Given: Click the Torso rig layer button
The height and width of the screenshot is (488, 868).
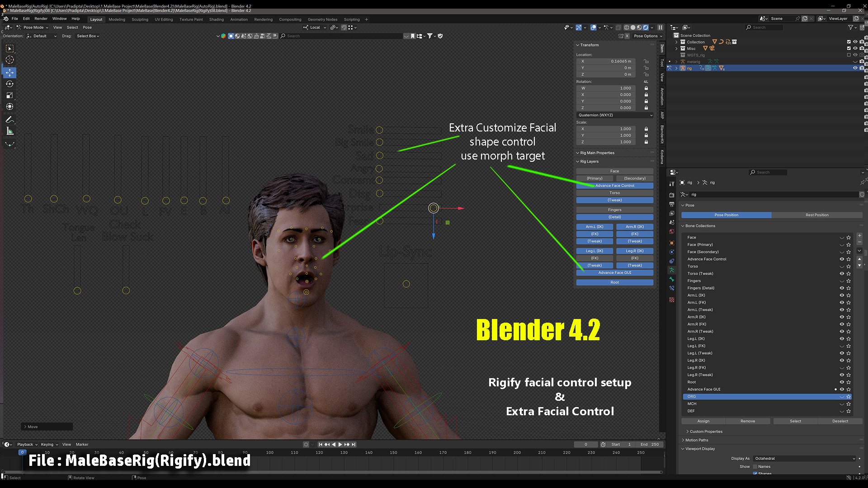Looking at the screenshot, I should pyautogui.click(x=614, y=193).
